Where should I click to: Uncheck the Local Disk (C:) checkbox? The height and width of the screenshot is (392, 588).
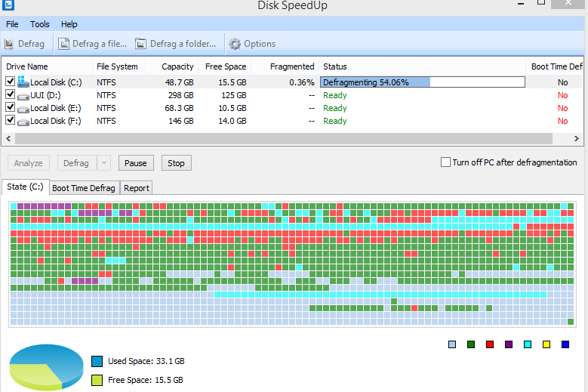coord(10,81)
